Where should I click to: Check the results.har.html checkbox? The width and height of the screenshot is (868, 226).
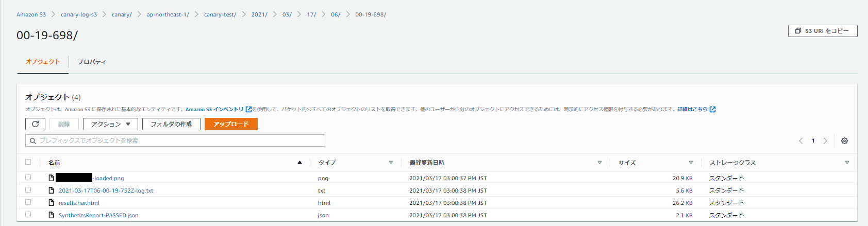click(x=28, y=202)
